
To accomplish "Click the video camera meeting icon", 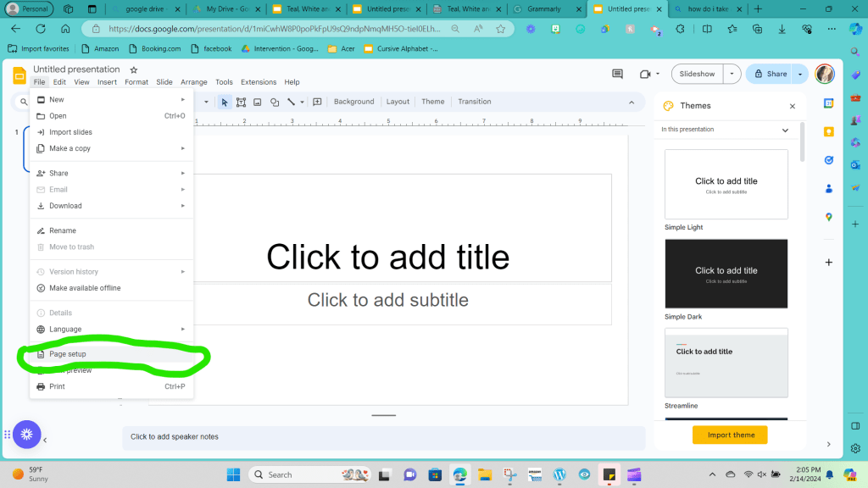I will (646, 75).
